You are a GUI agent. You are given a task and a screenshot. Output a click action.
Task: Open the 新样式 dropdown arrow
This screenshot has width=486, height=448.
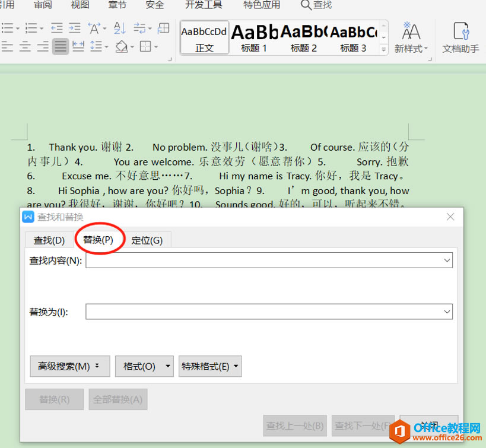coord(426,49)
